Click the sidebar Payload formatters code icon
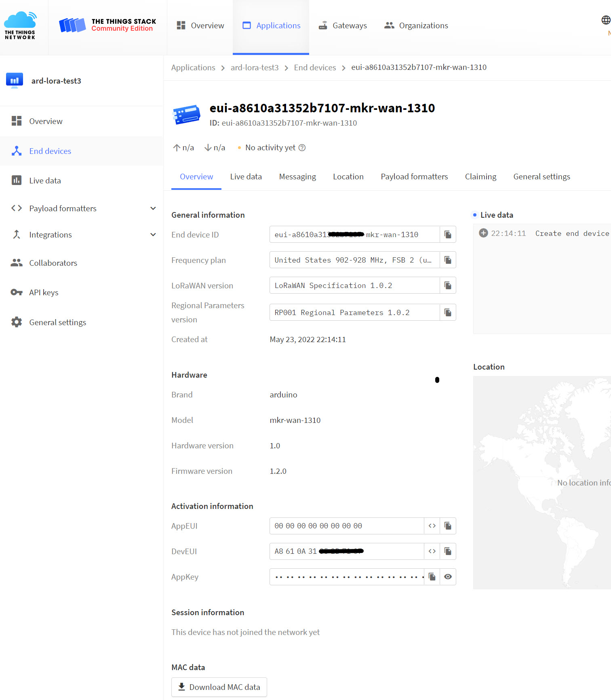The height and width of the screenshot is (700, 611). coord(17,208)
